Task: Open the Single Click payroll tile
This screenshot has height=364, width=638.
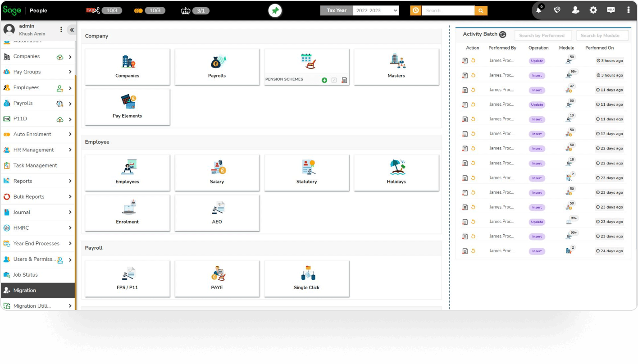Action: coord(306,278)
